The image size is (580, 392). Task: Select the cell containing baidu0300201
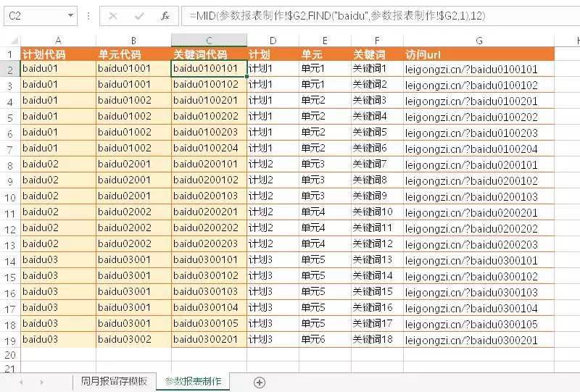coord(209,340)
